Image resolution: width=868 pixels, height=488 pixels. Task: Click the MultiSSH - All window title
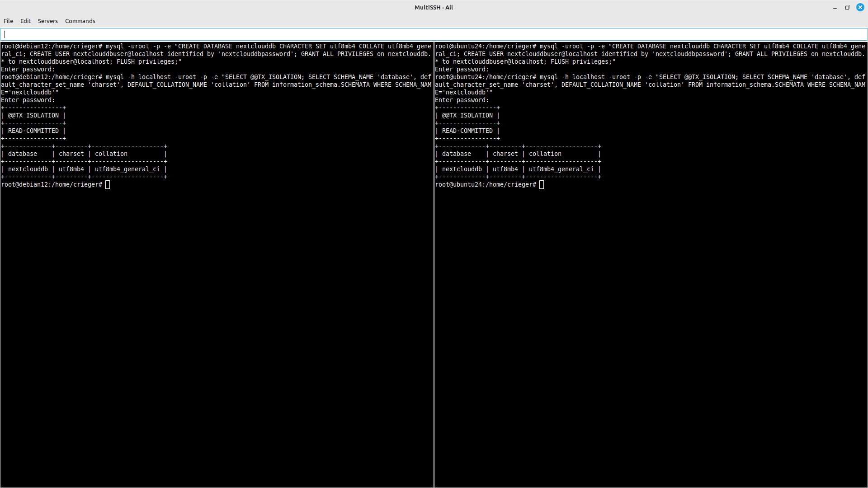(434, 7)
